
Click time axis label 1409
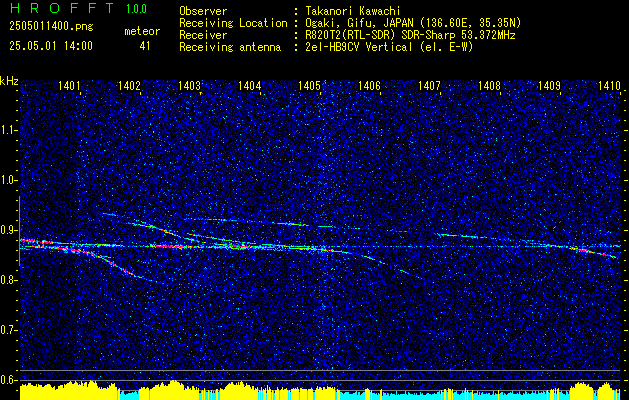550,85
